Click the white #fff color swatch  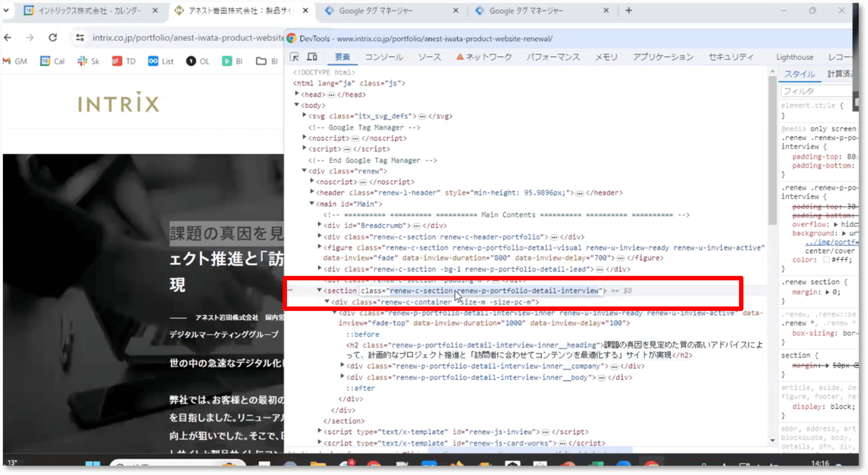[x=826, y=260]
